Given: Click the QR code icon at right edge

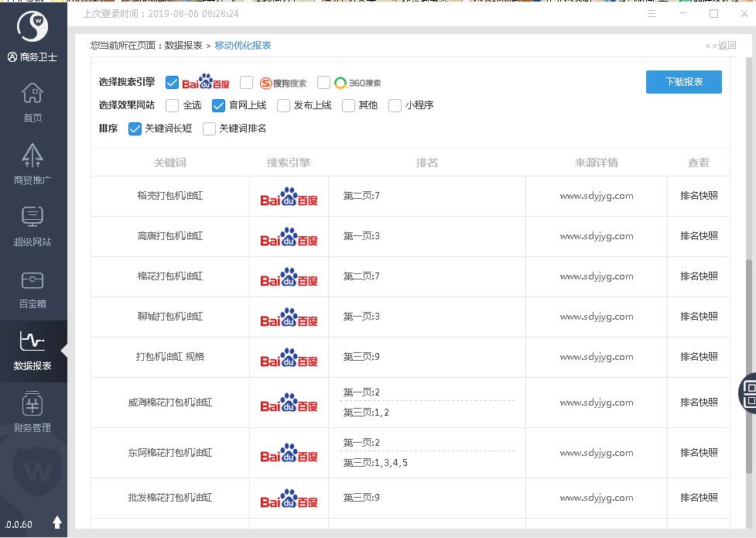Looking at the screenshot, I should point(749,391).
